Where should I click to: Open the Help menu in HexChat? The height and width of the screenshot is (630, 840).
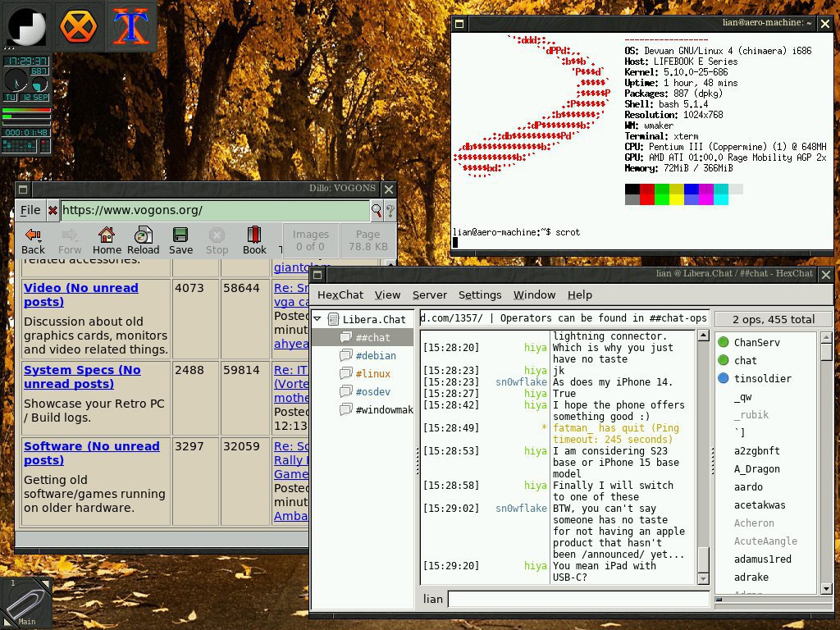point(580,294)
